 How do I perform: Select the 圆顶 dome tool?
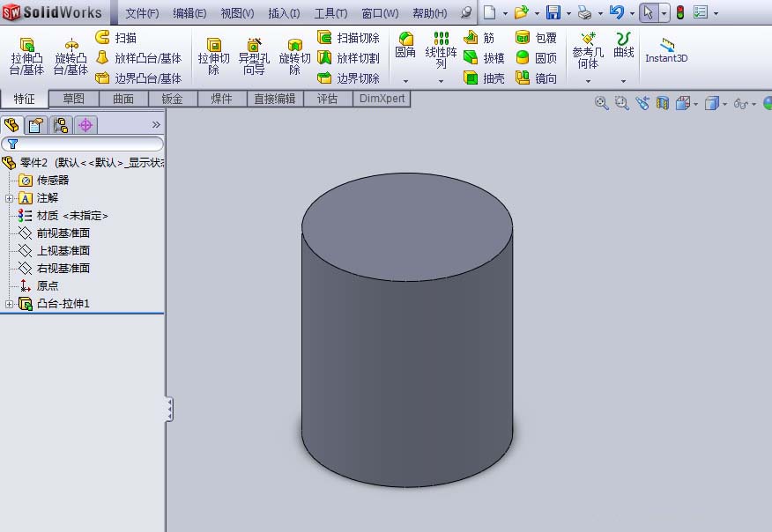pos(536,57)
